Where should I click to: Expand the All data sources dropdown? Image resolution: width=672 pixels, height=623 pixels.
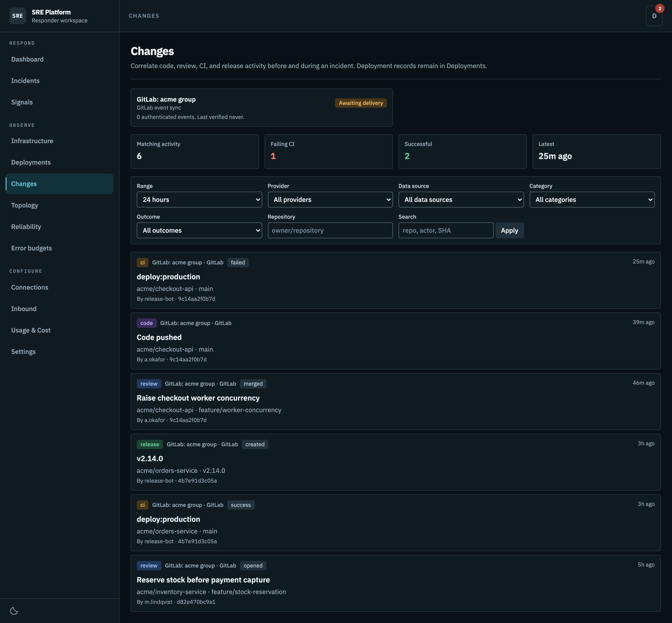(x=461, y=200)
